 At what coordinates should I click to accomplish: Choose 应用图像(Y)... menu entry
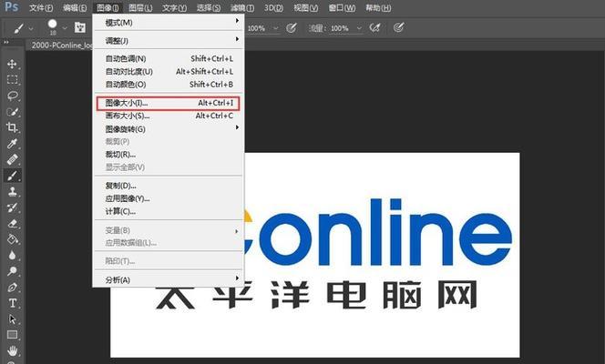(x=169, y=198)
